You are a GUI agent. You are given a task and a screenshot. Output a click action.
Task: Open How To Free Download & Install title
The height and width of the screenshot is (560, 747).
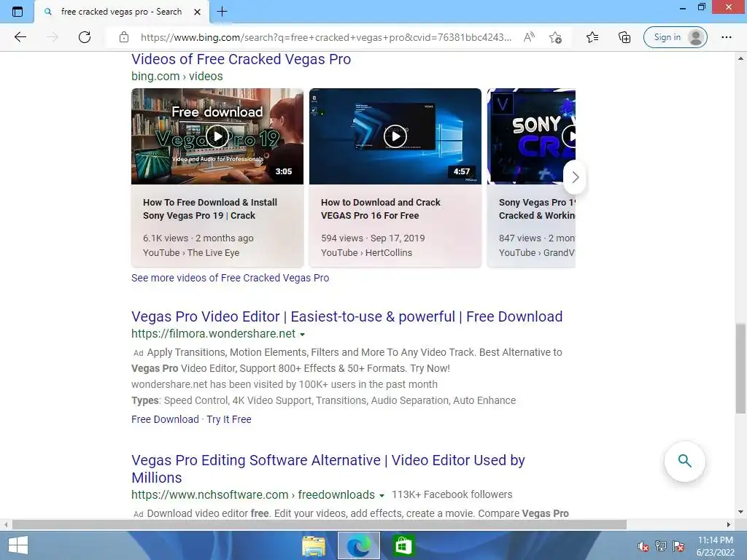(x=210, y=209)
